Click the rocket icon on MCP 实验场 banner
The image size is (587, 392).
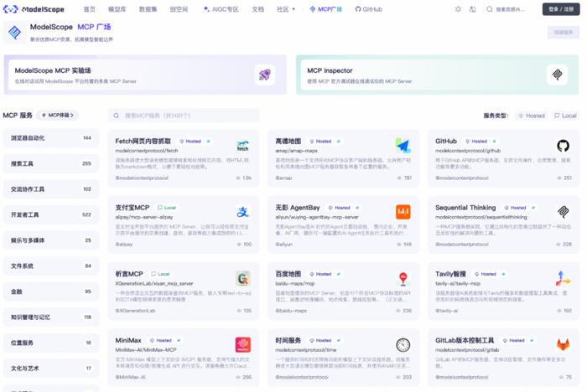click(x=265, y=75)
